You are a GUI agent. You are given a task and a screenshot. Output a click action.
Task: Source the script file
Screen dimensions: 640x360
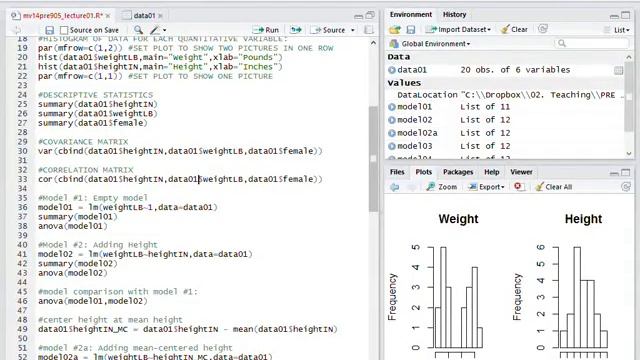click(329, 30)
